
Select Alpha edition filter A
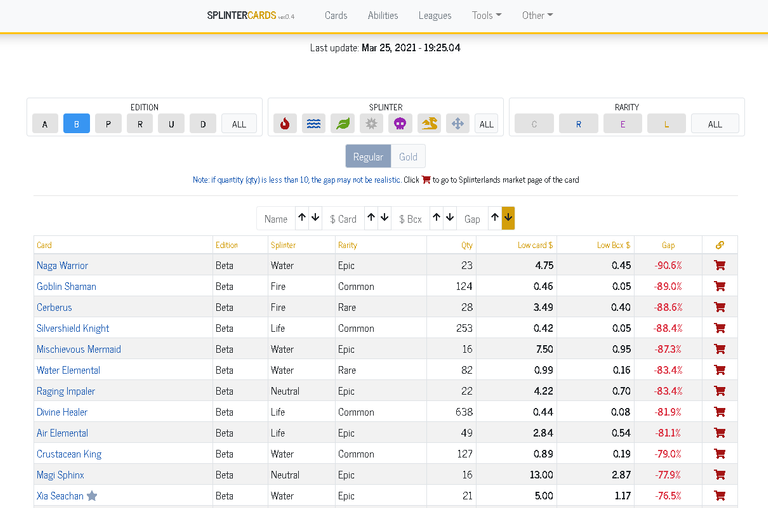(45, 124)
